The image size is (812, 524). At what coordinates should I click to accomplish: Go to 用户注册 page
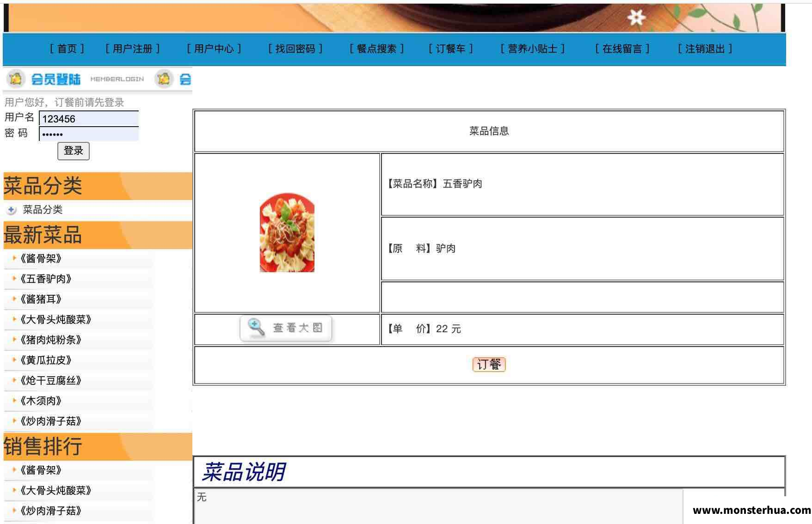pyautogui.click(x=133, y=49)
